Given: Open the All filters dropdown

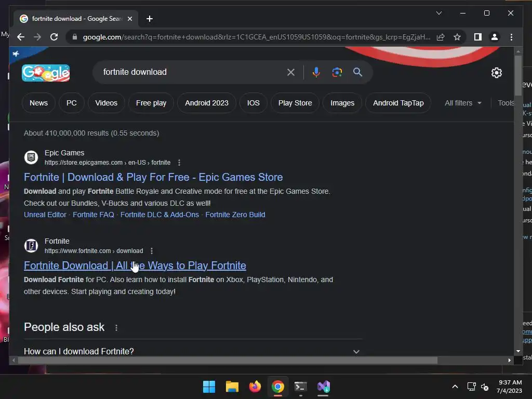Looking at the screenshot, I should (x=463, y=103).
